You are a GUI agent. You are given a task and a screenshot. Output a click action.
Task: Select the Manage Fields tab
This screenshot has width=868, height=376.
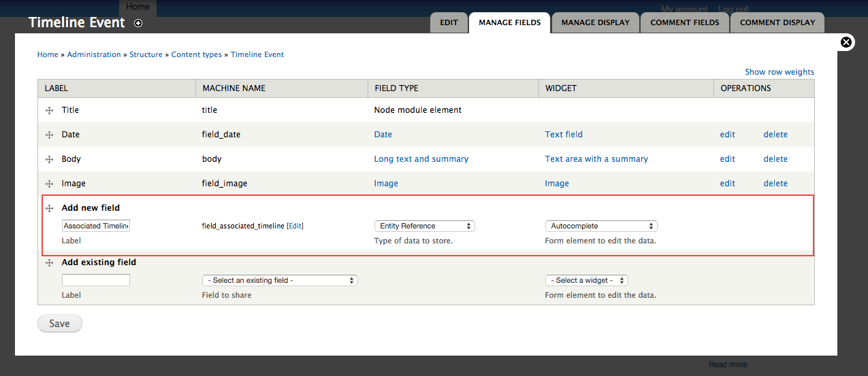510,22
